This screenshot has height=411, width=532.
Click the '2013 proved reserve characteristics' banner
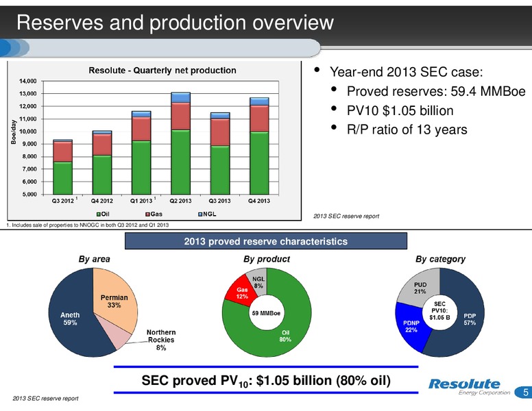coord(266,241)
